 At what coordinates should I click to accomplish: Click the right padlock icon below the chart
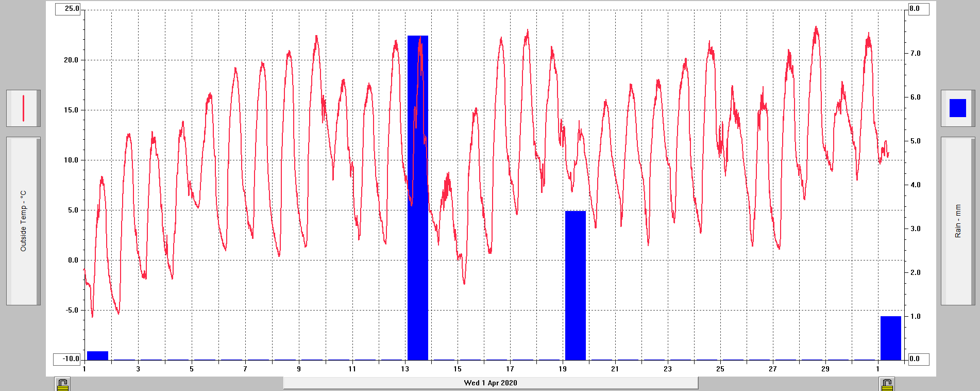[x=886, y=384]
